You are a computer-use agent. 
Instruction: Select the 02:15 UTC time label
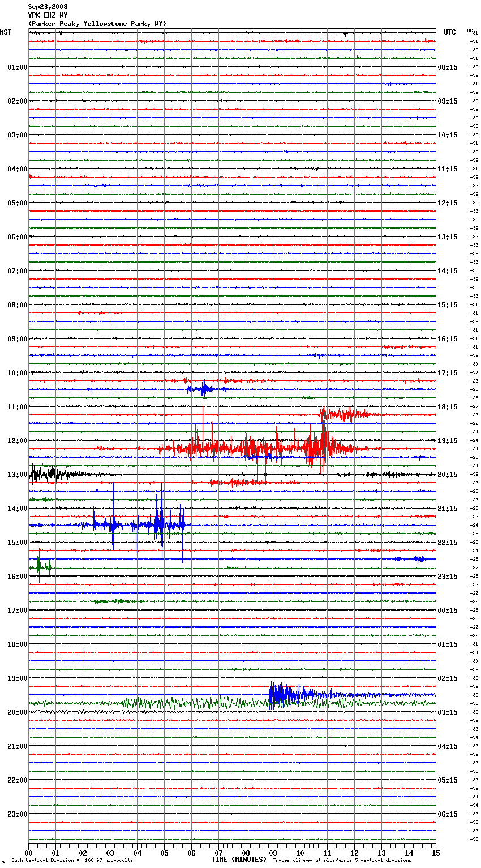[448, 678]
